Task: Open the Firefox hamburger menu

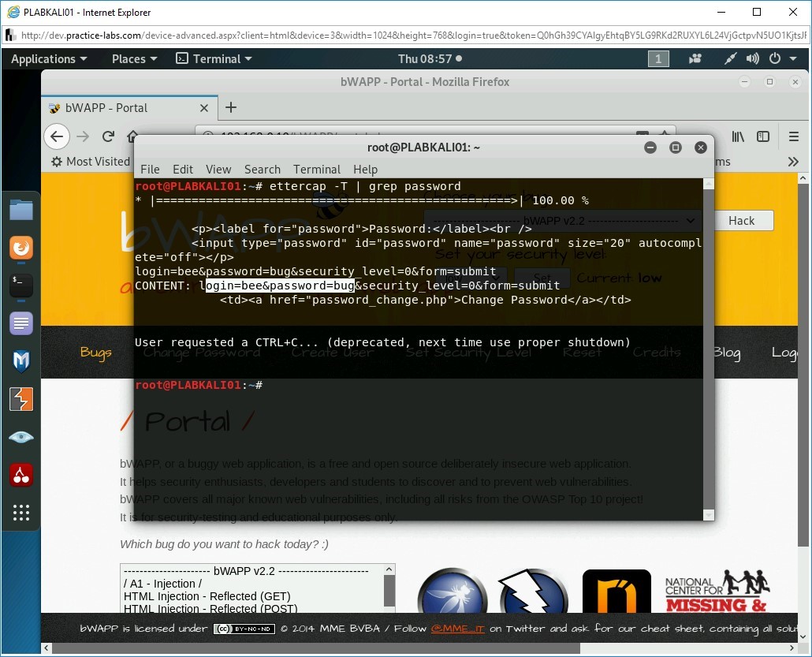Action: [x=793, y=136]
